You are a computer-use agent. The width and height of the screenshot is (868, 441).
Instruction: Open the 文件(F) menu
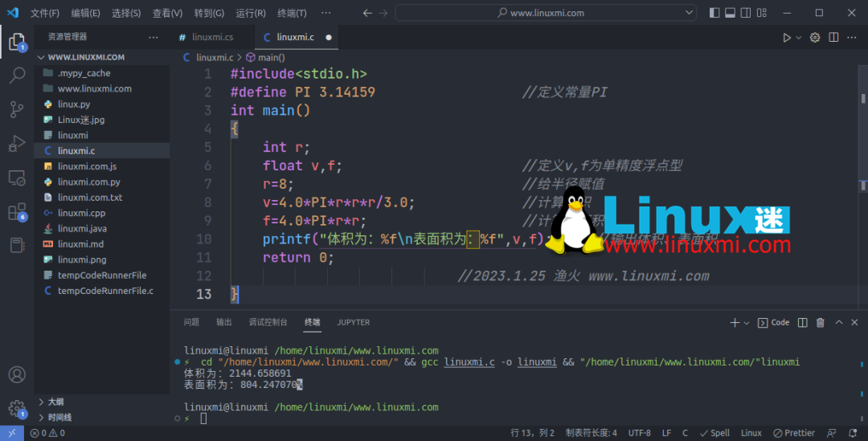point(45,13)
